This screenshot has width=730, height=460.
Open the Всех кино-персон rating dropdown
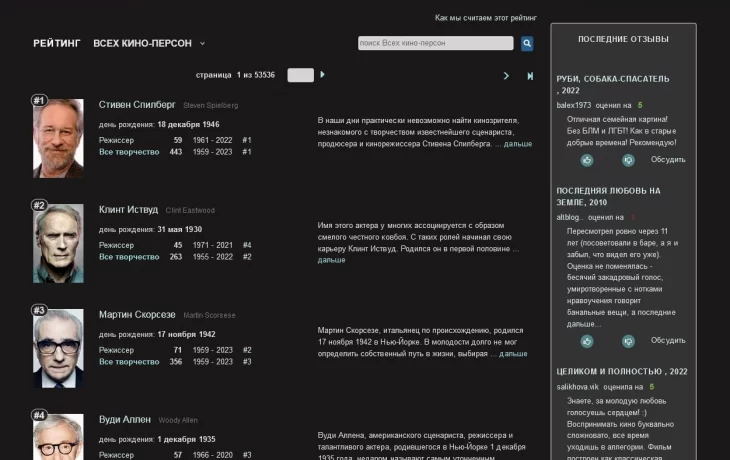[x=149, y=43]
